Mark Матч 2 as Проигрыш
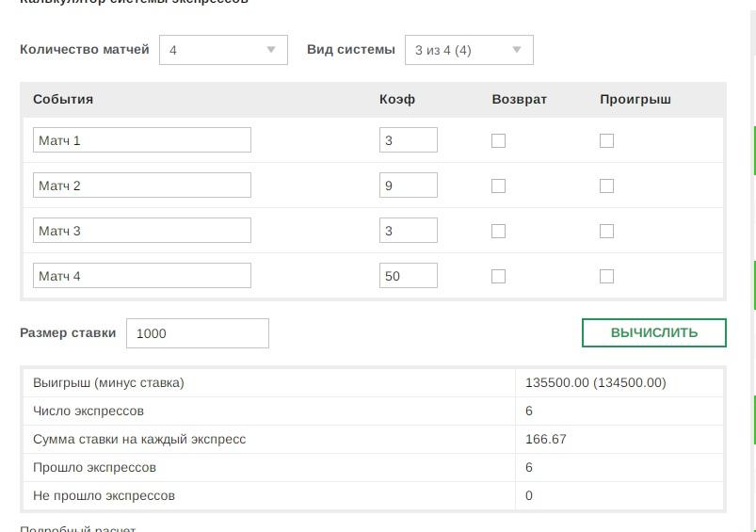 606,185
